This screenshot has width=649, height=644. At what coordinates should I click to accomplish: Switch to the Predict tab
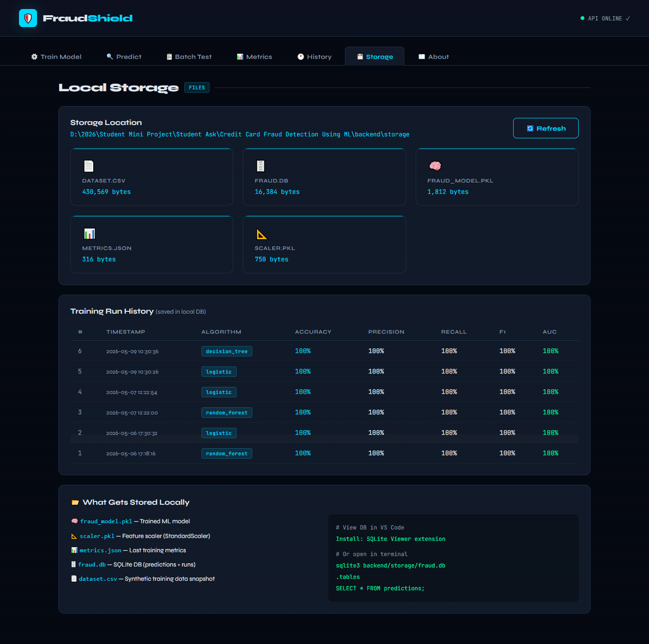pos(124,57)
